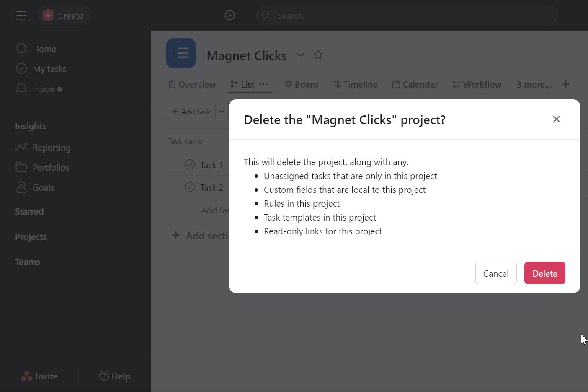Switch to the Board tab
Viewport: 588px width, 392px height.
point(302,84)
